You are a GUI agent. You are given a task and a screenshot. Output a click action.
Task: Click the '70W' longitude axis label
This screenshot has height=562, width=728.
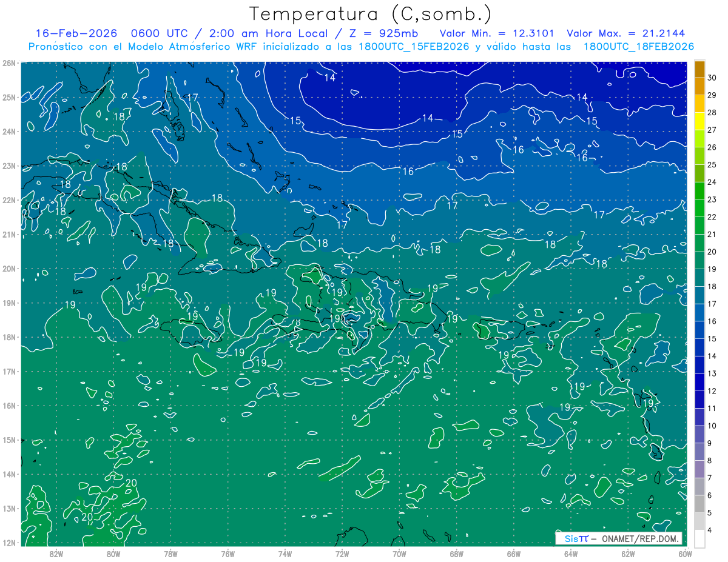pos(399,553)
